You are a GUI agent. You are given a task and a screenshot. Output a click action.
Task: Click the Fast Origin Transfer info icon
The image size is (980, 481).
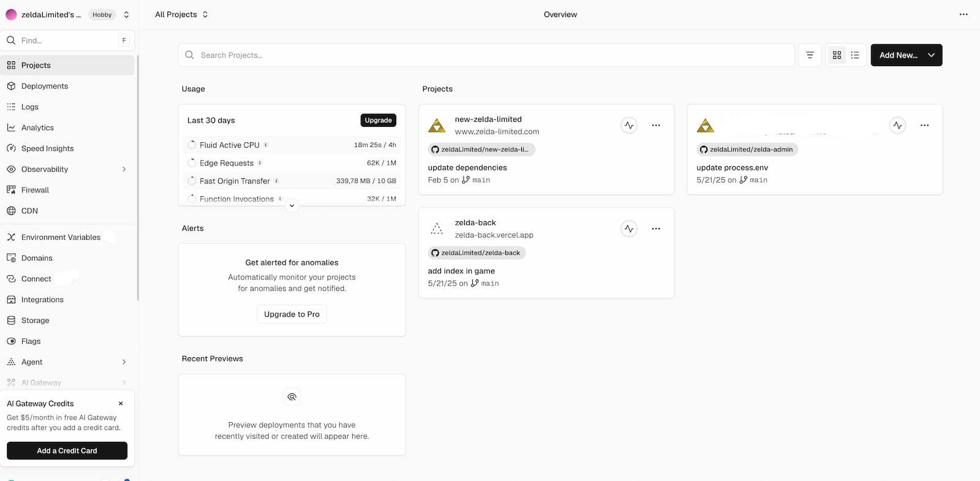pos(276,181)
